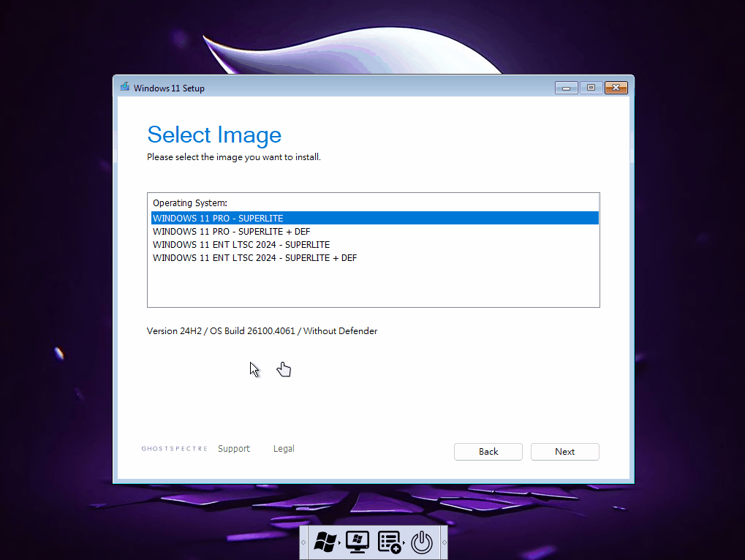The height and width of the screenshot is (560, 745).
Task: Select WINDOWS 11 PRO - SUPERLITE + DEF
Action: (374, 231)
